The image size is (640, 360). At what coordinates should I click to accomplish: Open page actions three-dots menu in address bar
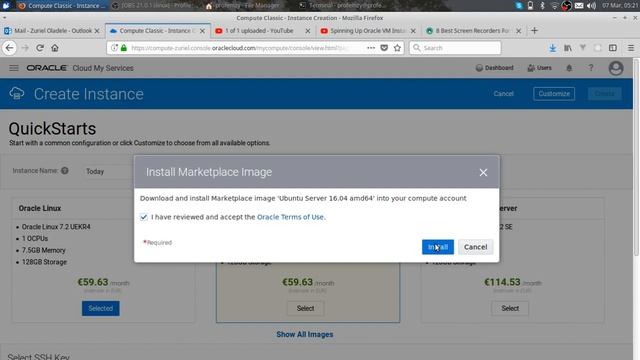(371, 48)
